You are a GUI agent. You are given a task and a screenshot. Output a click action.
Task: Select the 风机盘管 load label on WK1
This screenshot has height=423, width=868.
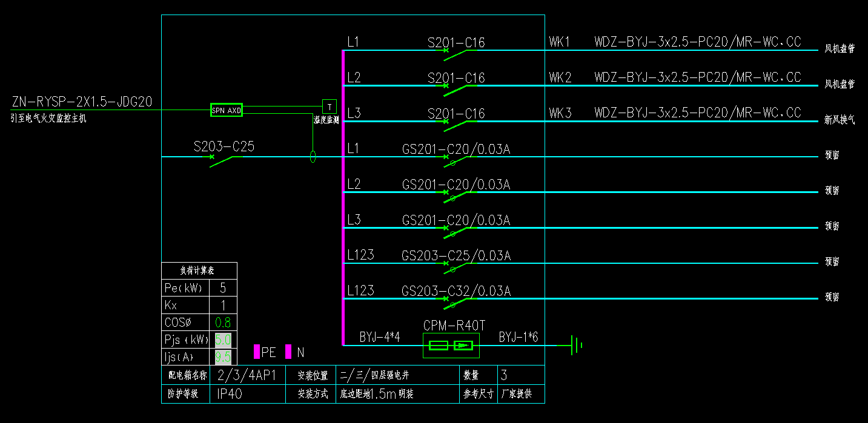pyautogui.click(x=840, y=49)
